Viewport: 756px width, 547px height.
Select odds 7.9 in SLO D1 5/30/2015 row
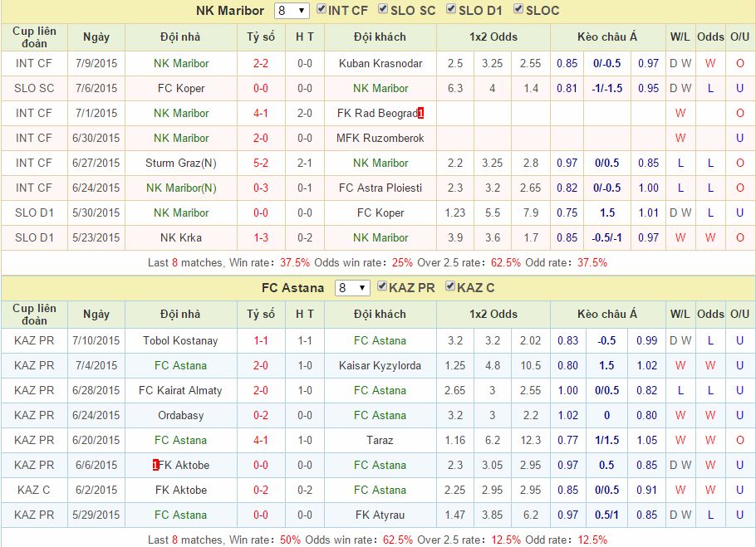(531, 212)
